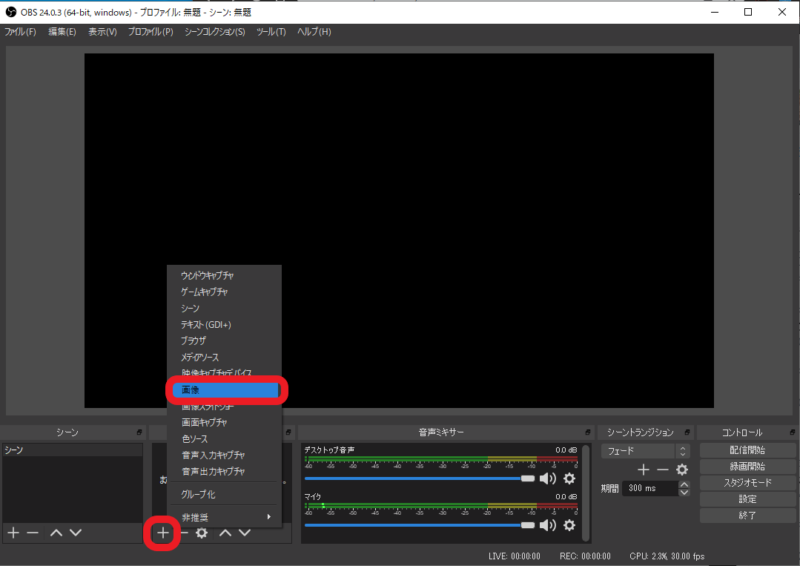
Task: Select 色ソース from menu
Action: (225, 439)
